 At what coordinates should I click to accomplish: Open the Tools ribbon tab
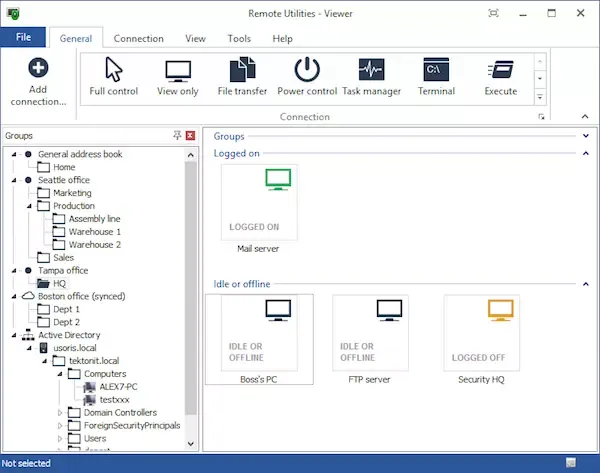pyautogui.click(x=239, y=38)
